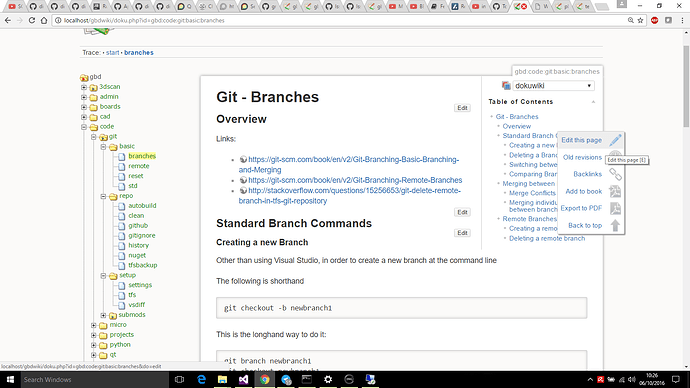The height and width of the screenshot is (388, 690).
Task: Expand the cad folder
Action: click(84, 117)
